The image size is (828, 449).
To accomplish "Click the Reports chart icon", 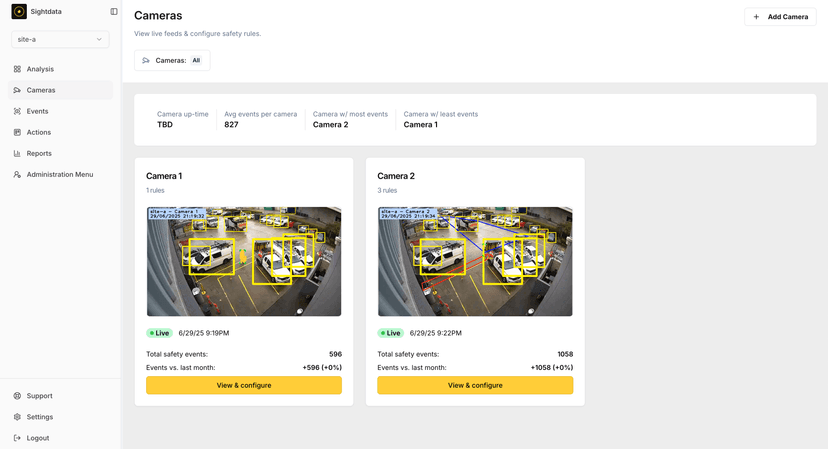I will pyautogui.click(x=17, y=154).
